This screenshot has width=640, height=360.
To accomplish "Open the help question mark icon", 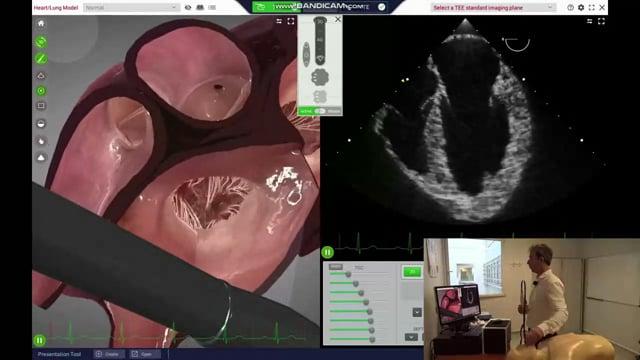I will click(x=570, y=7).
